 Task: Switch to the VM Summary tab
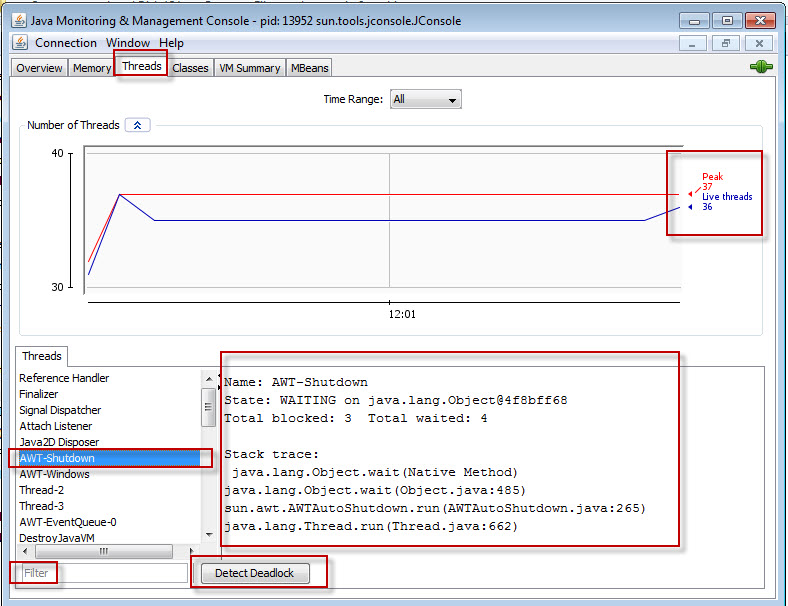tap(250, 68)
